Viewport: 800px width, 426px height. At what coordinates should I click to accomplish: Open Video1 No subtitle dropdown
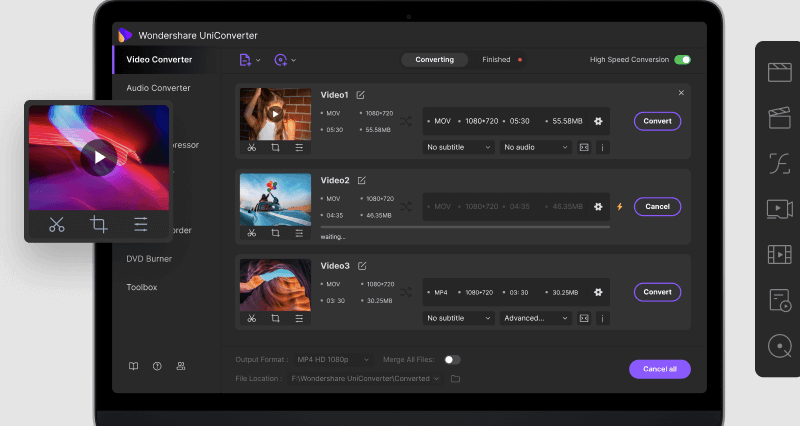(x=458, y=147)
